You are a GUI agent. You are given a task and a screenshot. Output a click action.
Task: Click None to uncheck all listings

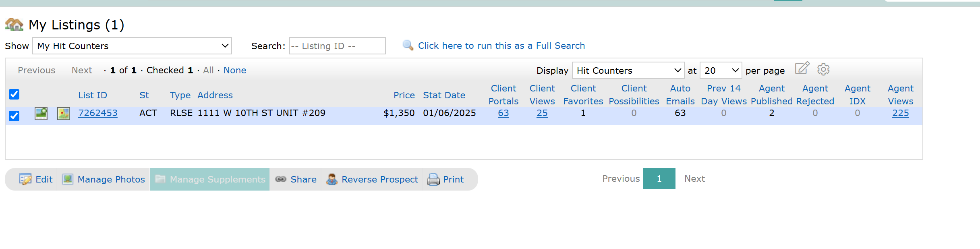click(235, 70)
